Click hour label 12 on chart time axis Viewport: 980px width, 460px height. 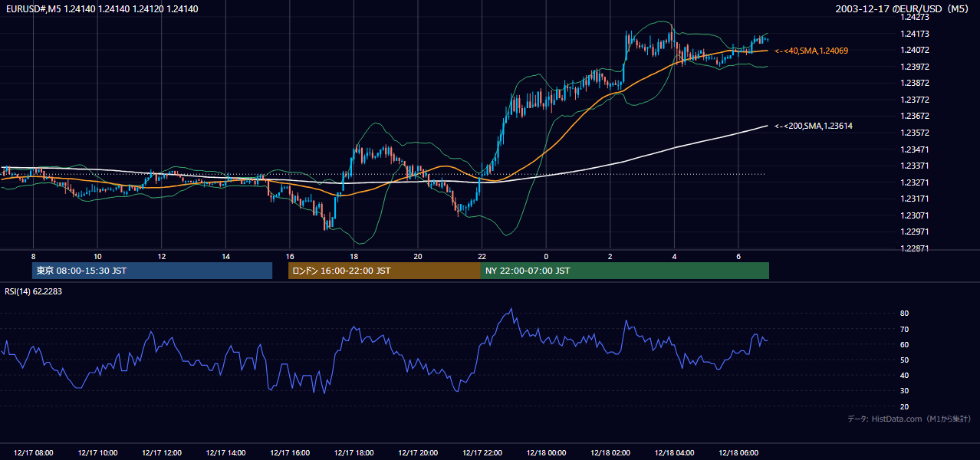(x=162, y=256)
